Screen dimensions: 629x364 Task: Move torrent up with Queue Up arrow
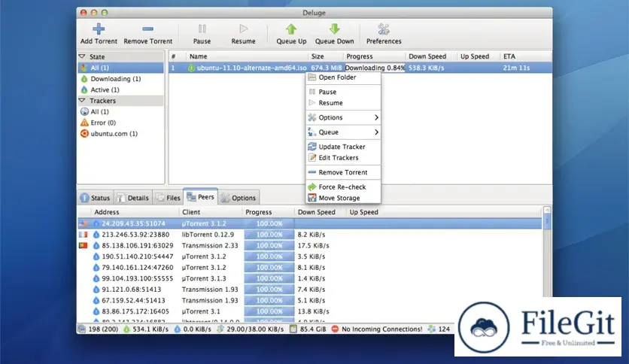291,29
